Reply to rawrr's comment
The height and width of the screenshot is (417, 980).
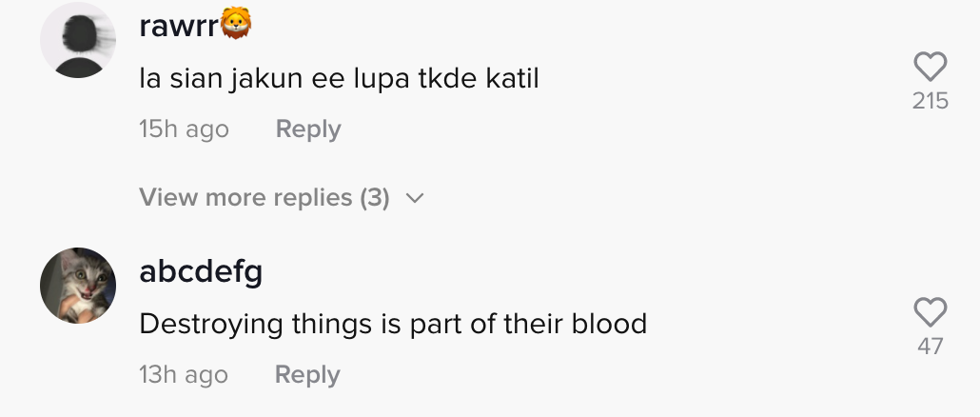tap(307, 129)
